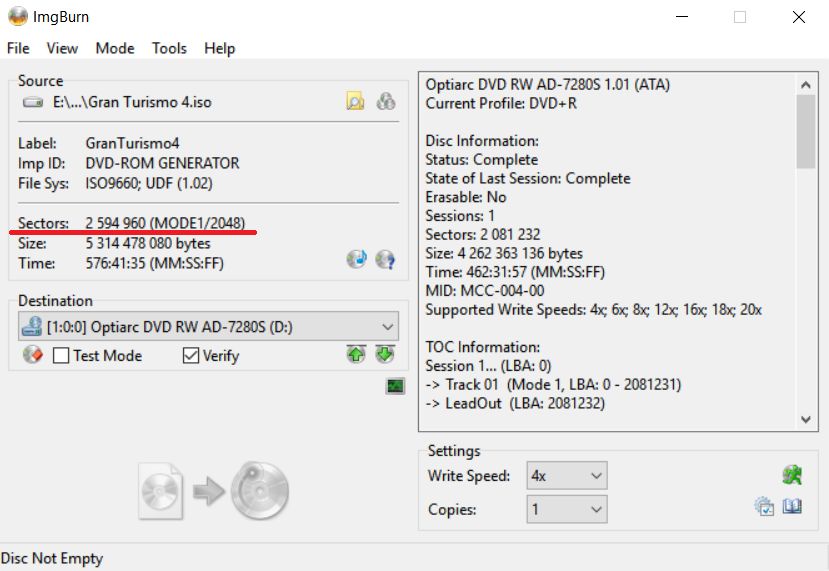Open the Create CUE File icon
The width and height of the screenshot is (829, 571).
386,101
